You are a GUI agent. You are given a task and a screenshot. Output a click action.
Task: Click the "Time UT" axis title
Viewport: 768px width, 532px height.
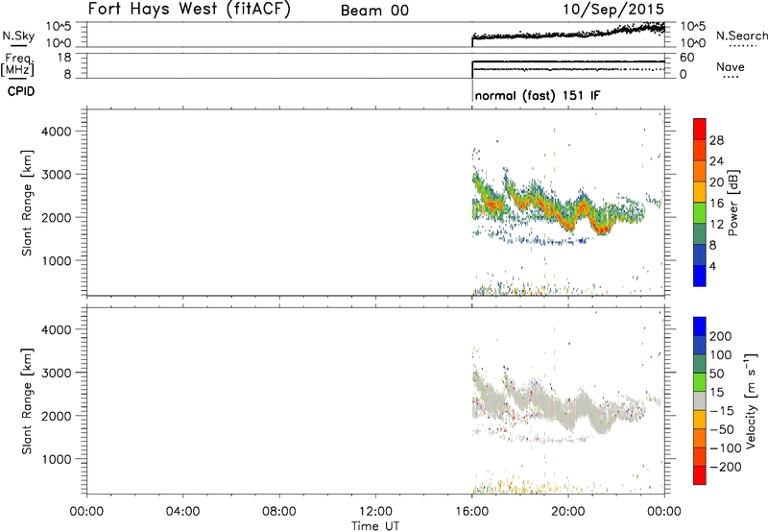coord(375,525)
